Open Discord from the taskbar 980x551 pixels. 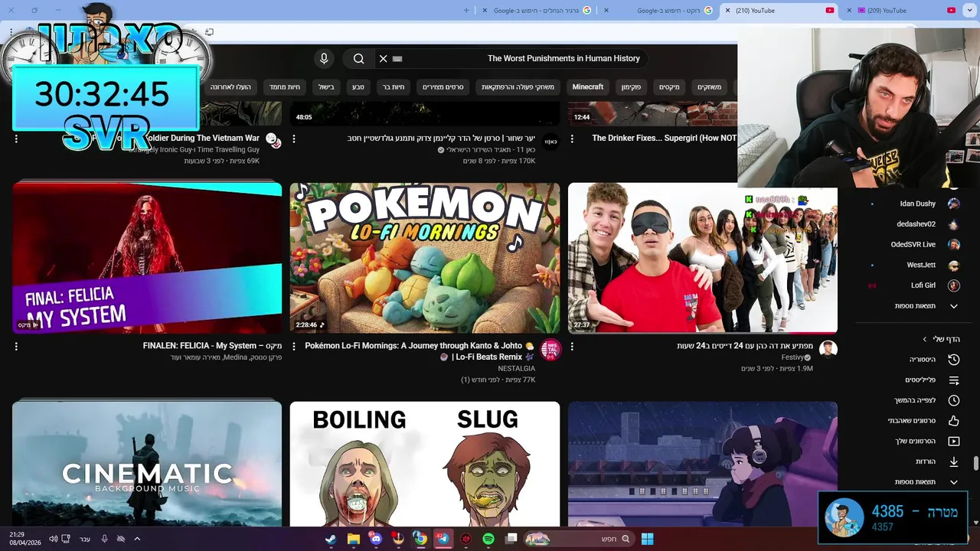pos(376,539)
